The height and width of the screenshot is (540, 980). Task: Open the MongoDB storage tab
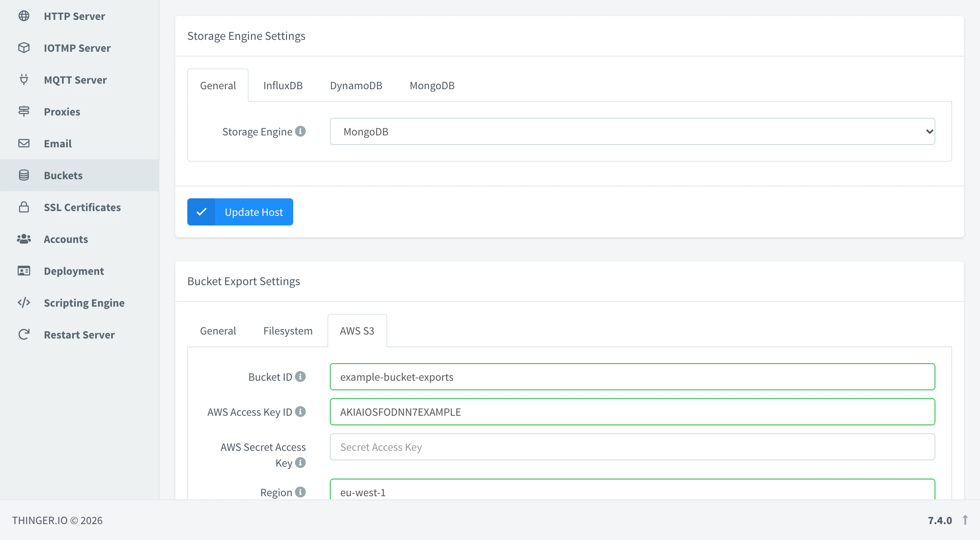coord(432,86)
